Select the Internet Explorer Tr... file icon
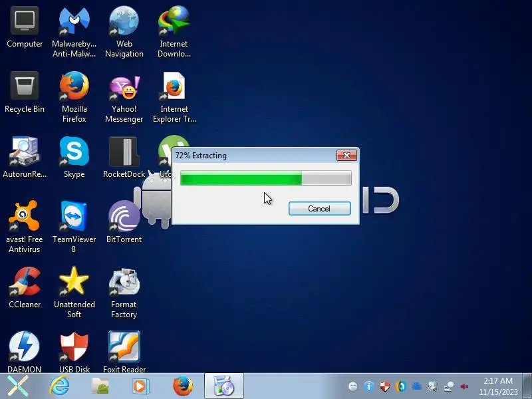 tap(174, 96)
